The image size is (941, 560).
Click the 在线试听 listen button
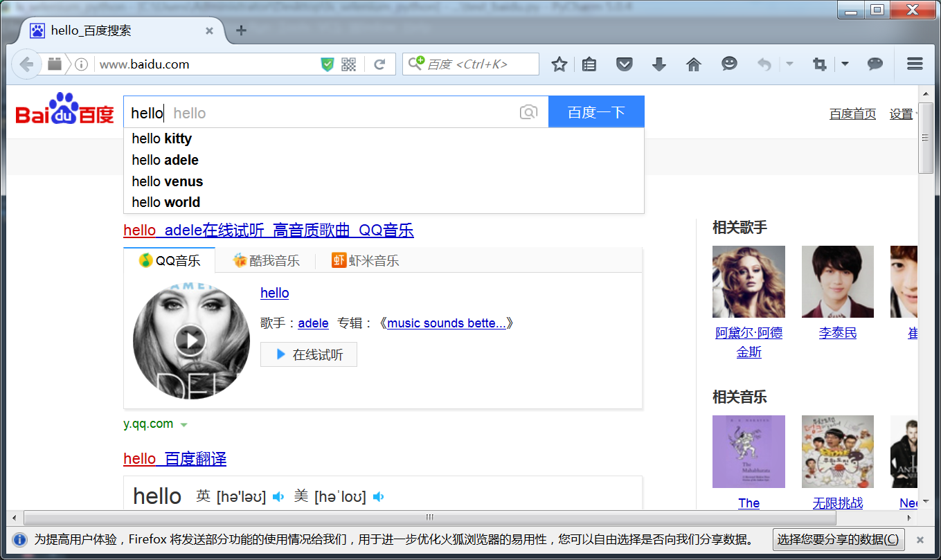309,354
